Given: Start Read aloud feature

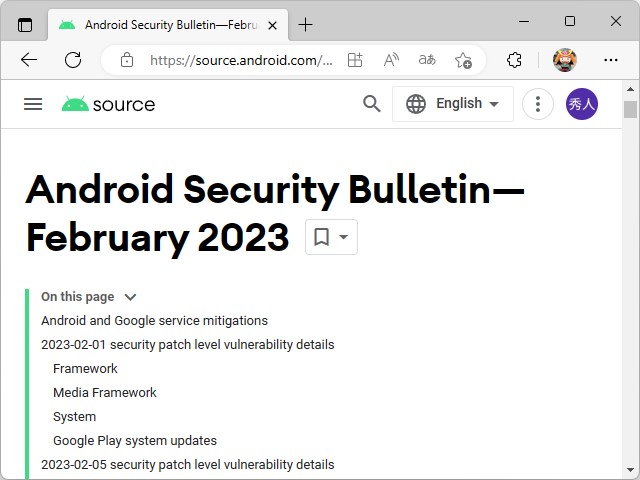Looking at the screenshot, I should [391, 60].
